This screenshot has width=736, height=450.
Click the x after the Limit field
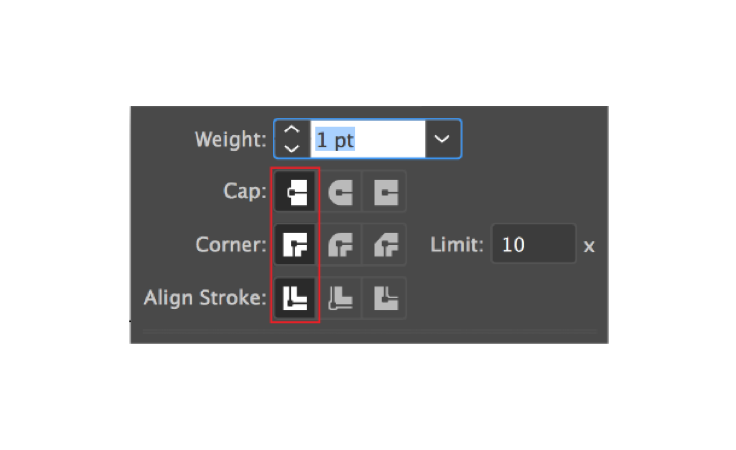click(589, 245)
